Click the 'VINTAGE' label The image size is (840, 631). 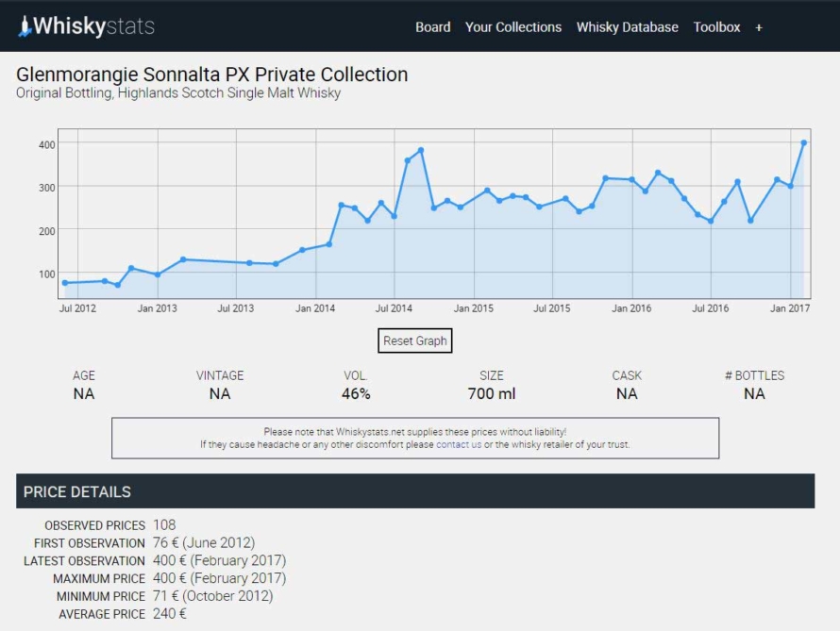point(220,375)
